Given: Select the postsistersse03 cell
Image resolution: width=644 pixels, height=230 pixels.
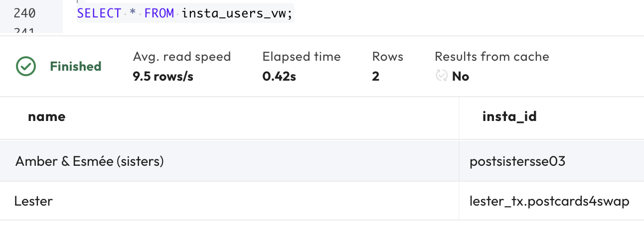Looking at the screenshot, I should (x=517, y=161).
